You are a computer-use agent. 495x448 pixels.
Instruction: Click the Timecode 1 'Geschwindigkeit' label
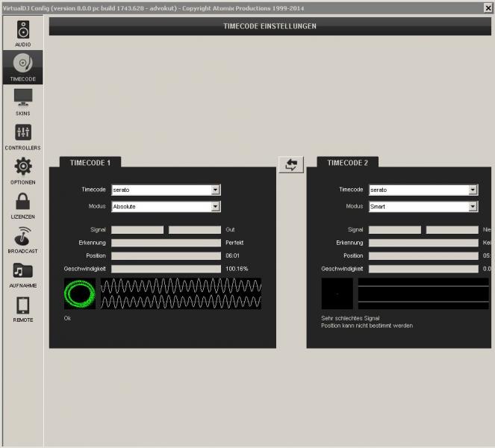click(84, 269)
